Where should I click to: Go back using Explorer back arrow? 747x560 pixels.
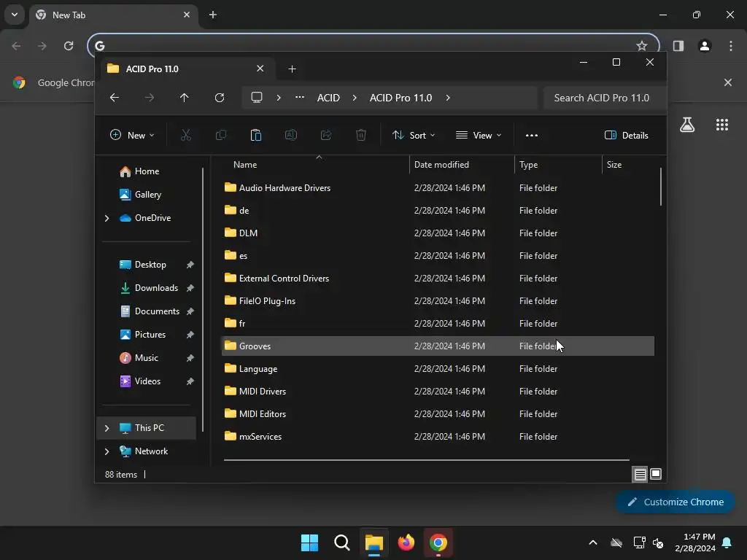[115, 98]
